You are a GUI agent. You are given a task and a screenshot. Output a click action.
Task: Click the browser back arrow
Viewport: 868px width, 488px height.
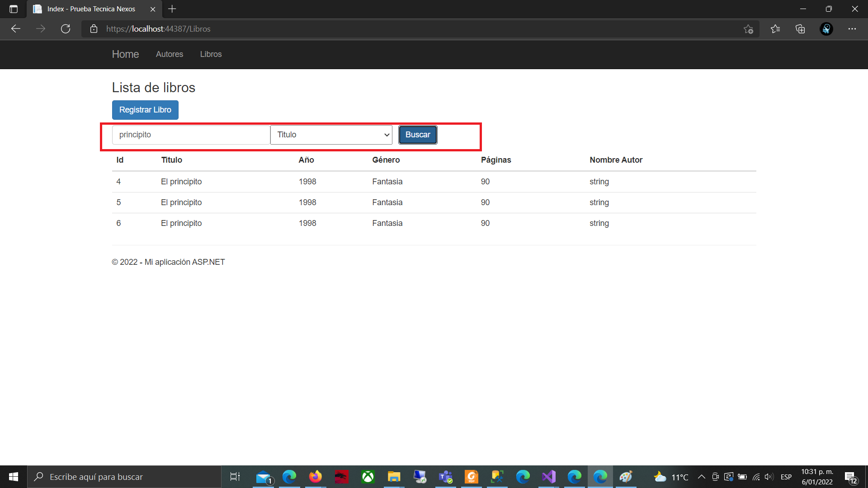tap(16, 28)
